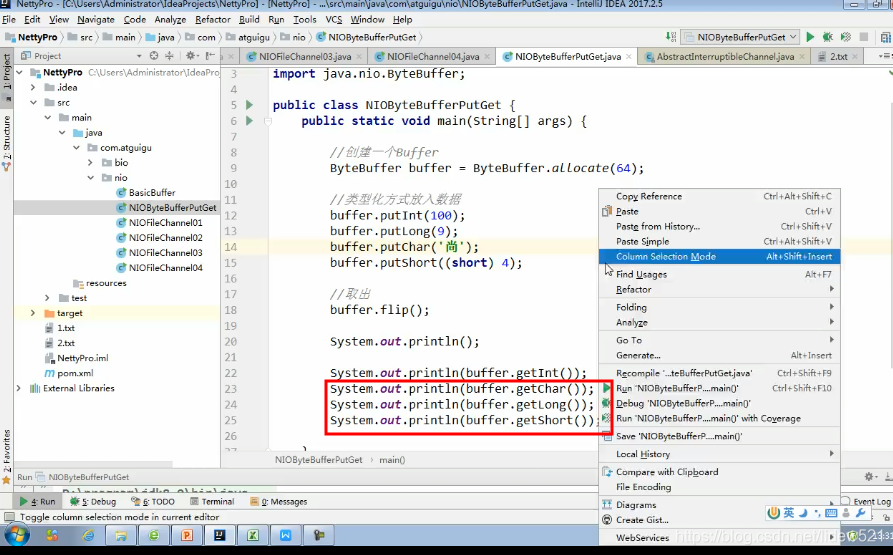The width and height of the screenshot is (893, 555).
Task: Click the Windows Start button
Action: point(17,535)
